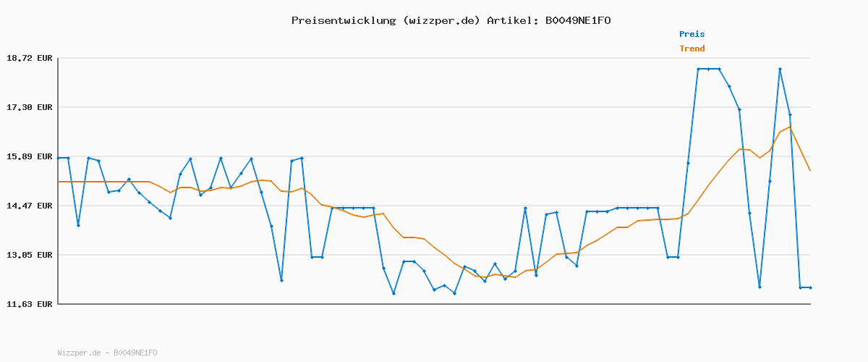The height and width of the screenshot is (362, 868).
Task: Select the 'Preis' legend label
Action: pos(692,34)
